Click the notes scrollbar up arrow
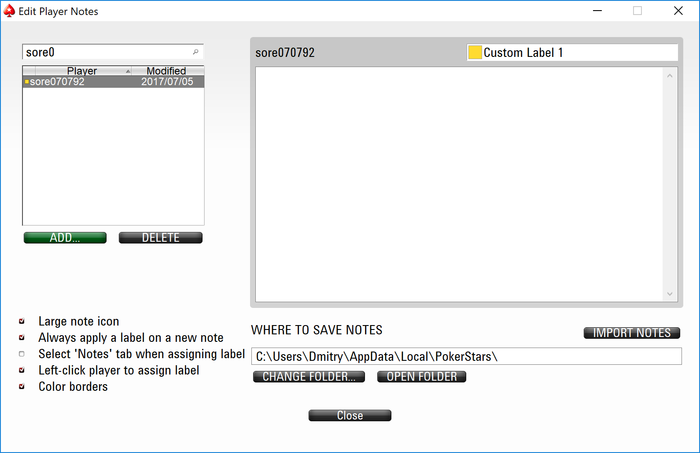 pos(670,76)
